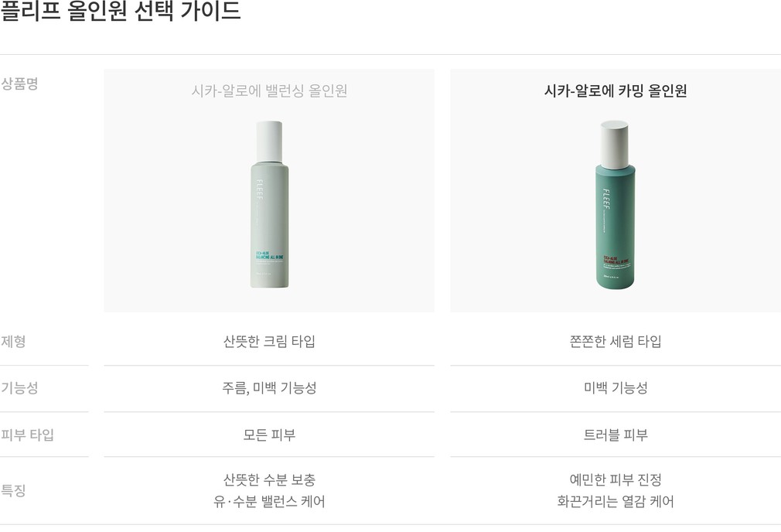Click the 산뜻한 크림 타입 cell
781x532 pixels.
point(269,341)
